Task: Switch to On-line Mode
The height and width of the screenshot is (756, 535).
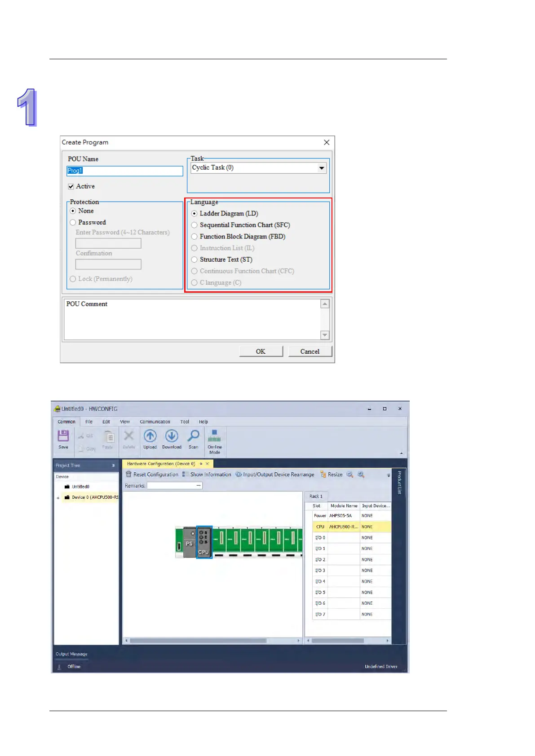Action: pos(214,442)
